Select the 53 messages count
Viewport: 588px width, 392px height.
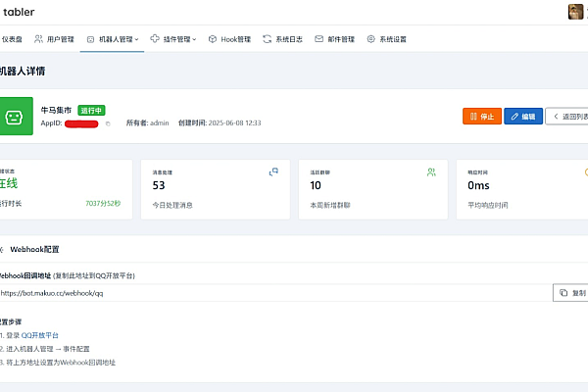pos(159,185)
